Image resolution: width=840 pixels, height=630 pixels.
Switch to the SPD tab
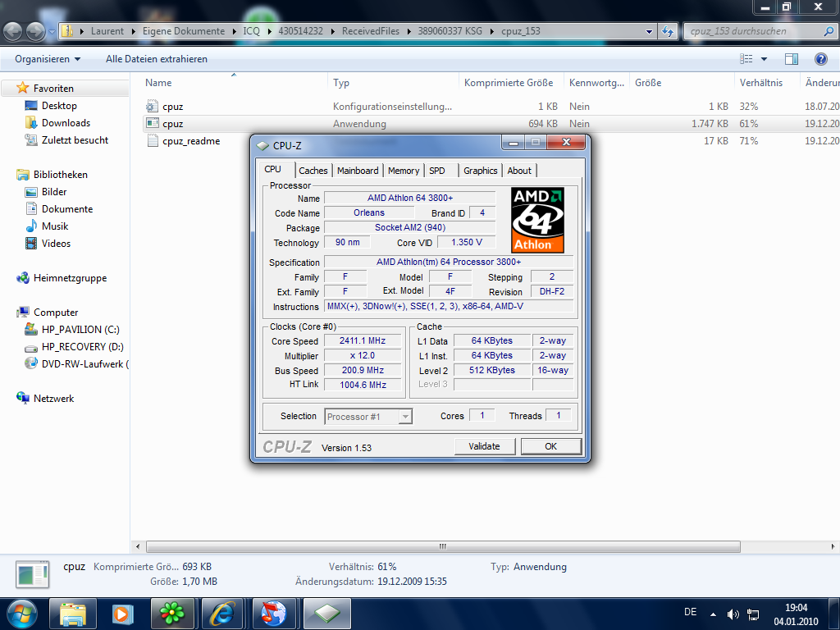pyautogui.click(x=437, y=171)
